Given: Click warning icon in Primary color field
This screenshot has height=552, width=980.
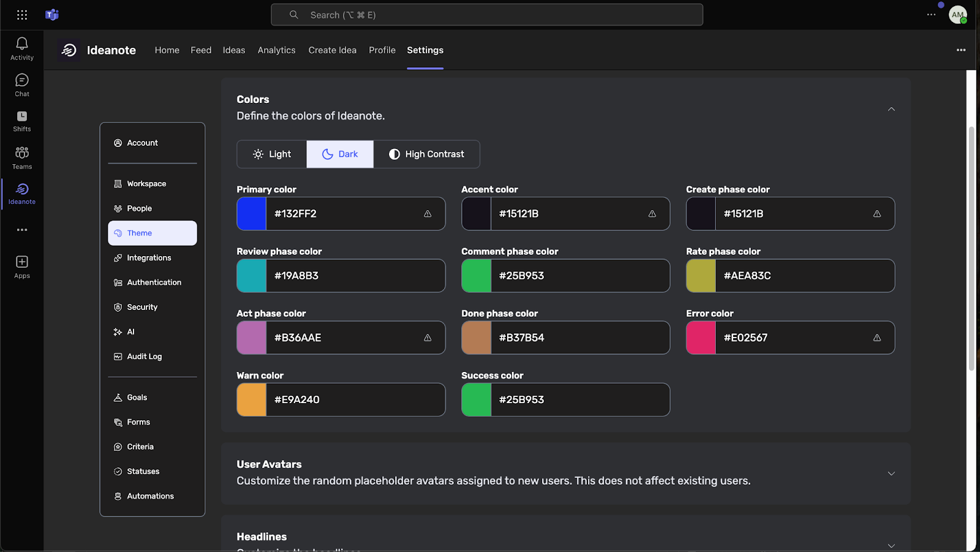Looking at the screenshot, I should tap(428, 214).
